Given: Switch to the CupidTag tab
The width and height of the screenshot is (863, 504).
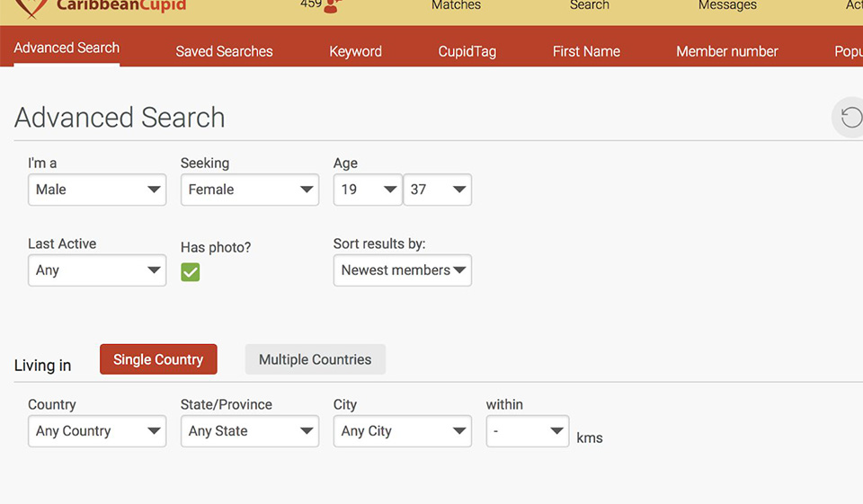Looking at the screenshot, I should (x=467, y=51).
